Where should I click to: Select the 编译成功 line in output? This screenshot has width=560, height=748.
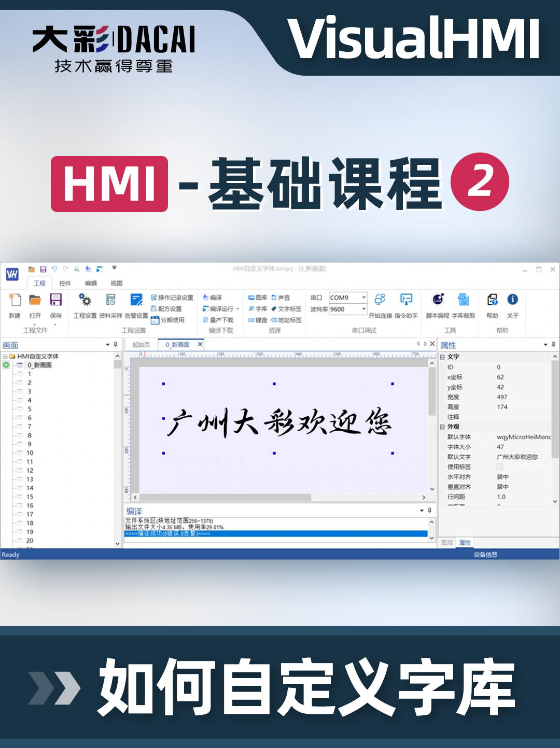coord(276,533)
